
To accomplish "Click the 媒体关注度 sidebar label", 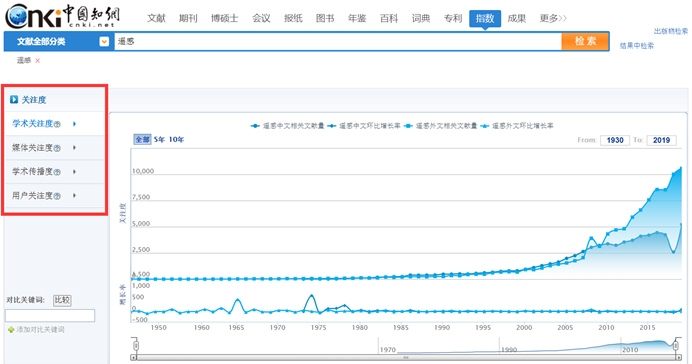I will tap(33, 148).
